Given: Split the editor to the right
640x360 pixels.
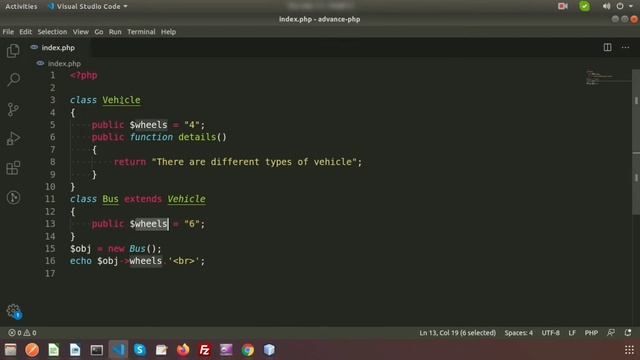Looking at the screenshot, I should click(607, 47).
